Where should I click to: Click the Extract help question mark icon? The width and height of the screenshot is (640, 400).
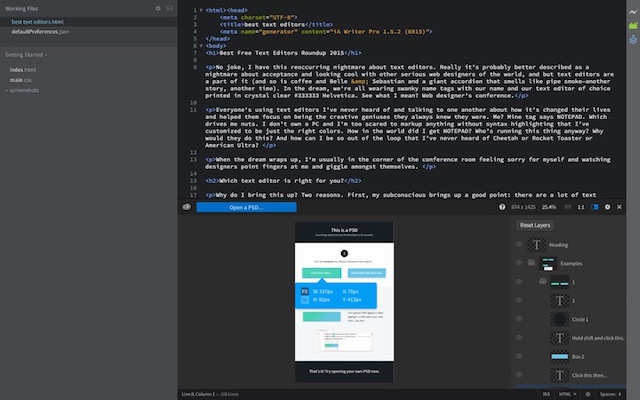(502, 207)
